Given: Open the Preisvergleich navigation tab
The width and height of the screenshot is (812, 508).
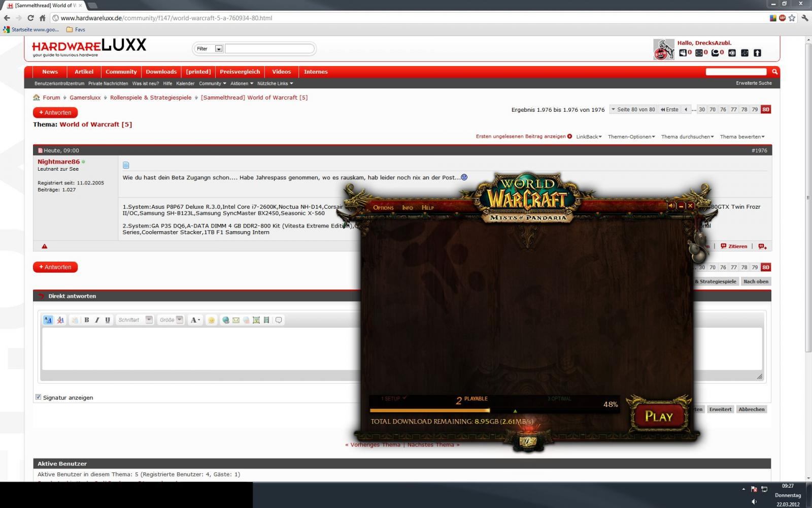Looking at the screenshot, I should (x=240, y=72).
